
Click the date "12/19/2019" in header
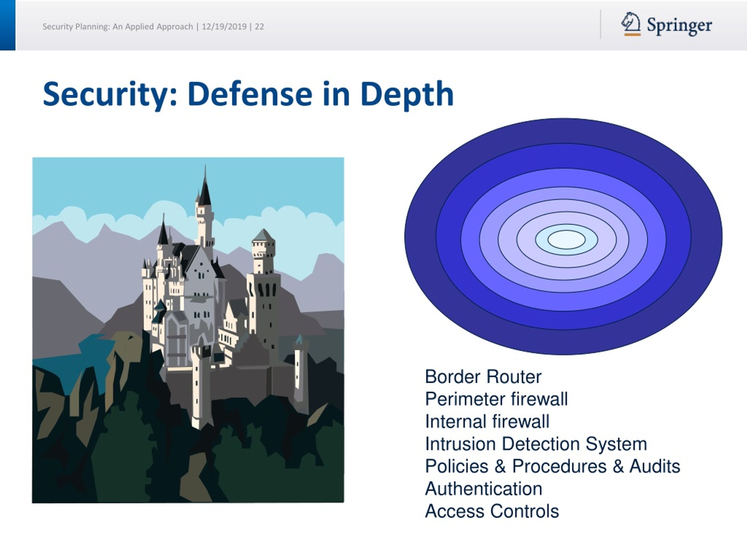[224, 27]
